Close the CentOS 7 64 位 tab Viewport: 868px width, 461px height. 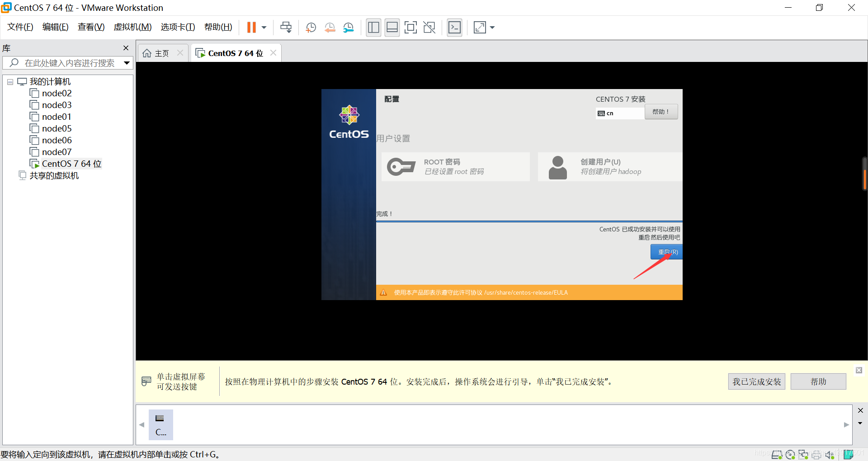click(273, 53)
